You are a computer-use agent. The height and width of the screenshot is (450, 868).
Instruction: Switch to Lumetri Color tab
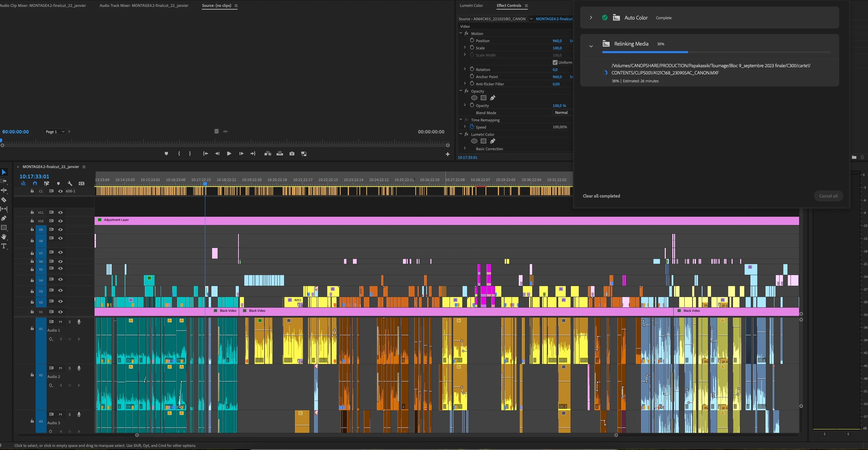[x=471, y=5]
